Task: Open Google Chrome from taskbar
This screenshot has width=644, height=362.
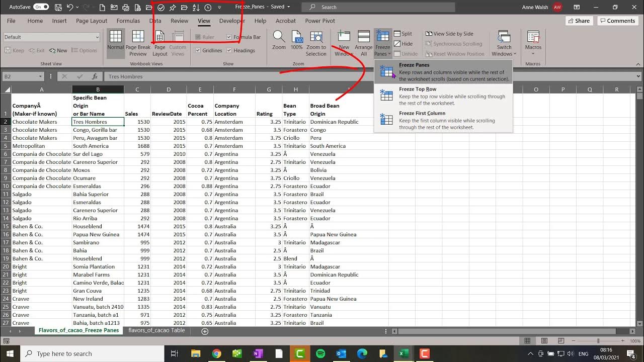Action: [216, 354]
